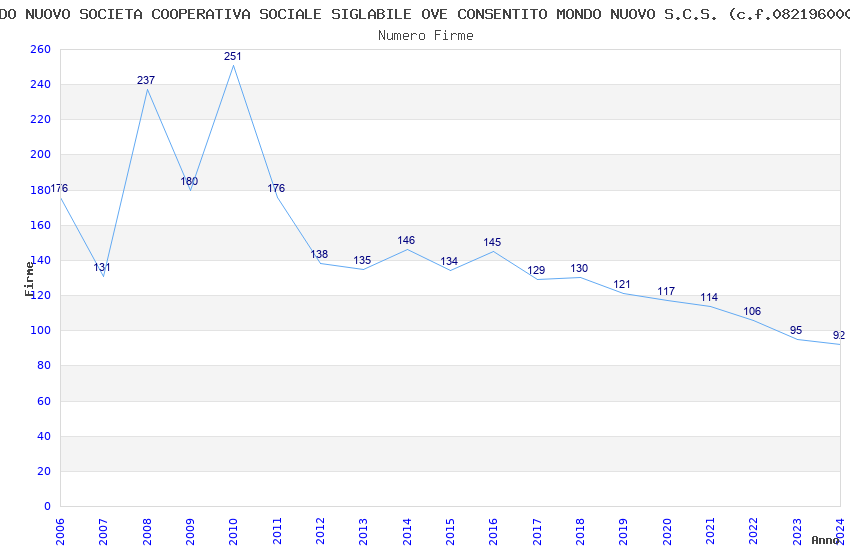
Task: Click the x-axis year label 2006
Action: (x=60, y=532)
